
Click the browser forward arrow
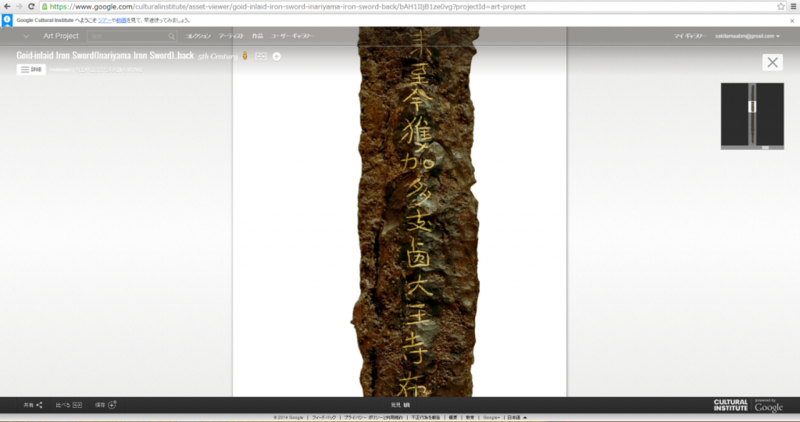19,7
